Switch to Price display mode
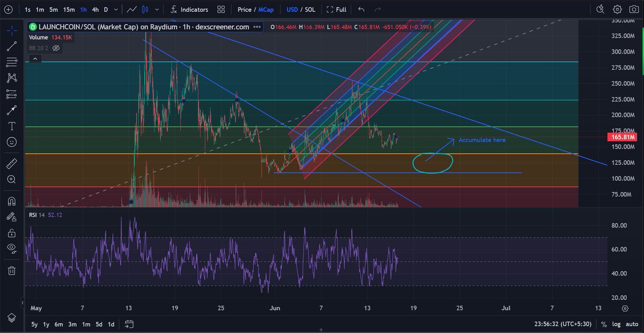The width and height of the screenshot is (644, 333). pyautogui.click(x=245, y=10)
